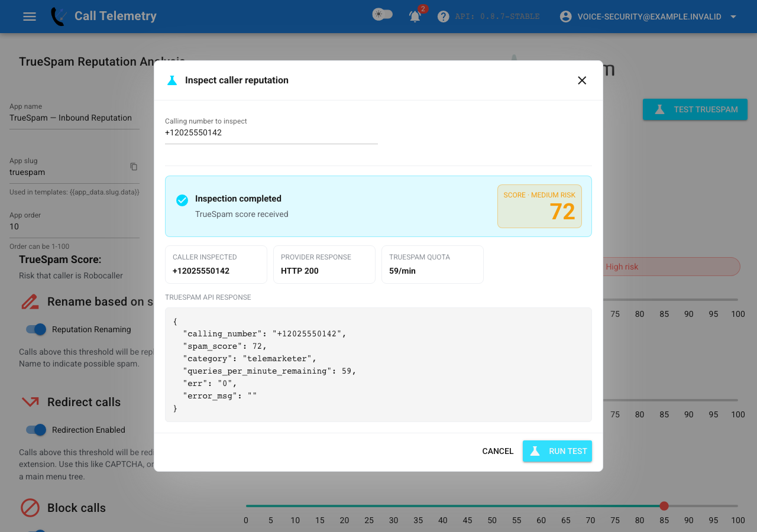Click the flask icon in dialog title
Viewport: 757px width, 532px height.
pyautogui.click(x=172, y=80)
